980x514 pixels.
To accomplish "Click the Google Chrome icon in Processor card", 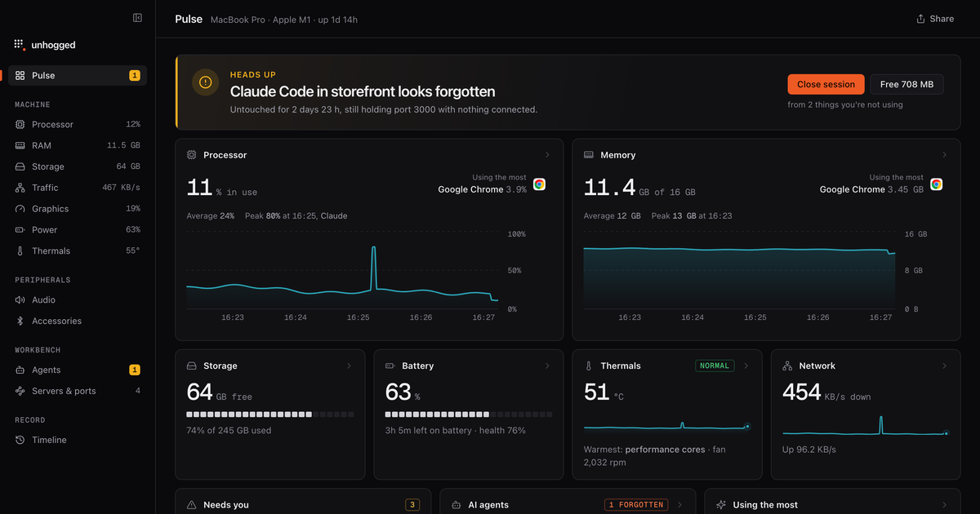I will (x=539, y=184).
